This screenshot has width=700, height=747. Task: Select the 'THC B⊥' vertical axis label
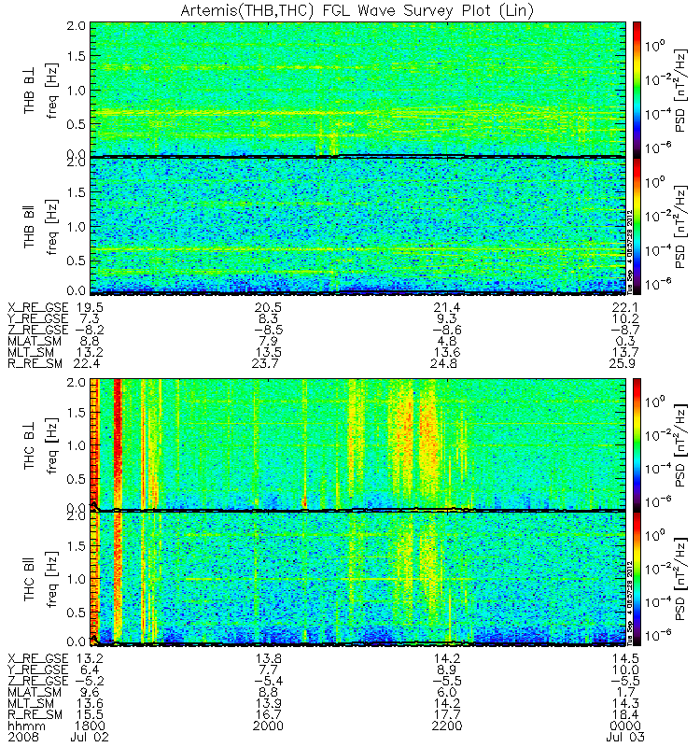coord(30,446)
